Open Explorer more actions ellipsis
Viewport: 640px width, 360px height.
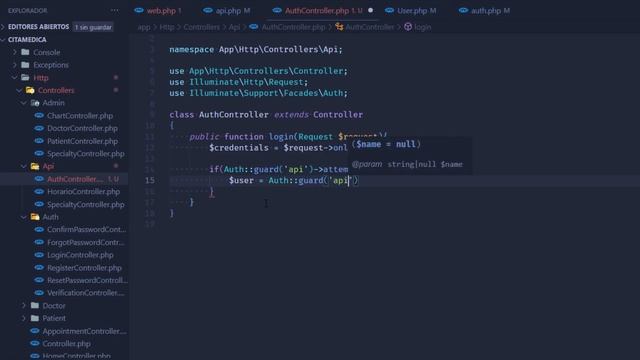114,11
